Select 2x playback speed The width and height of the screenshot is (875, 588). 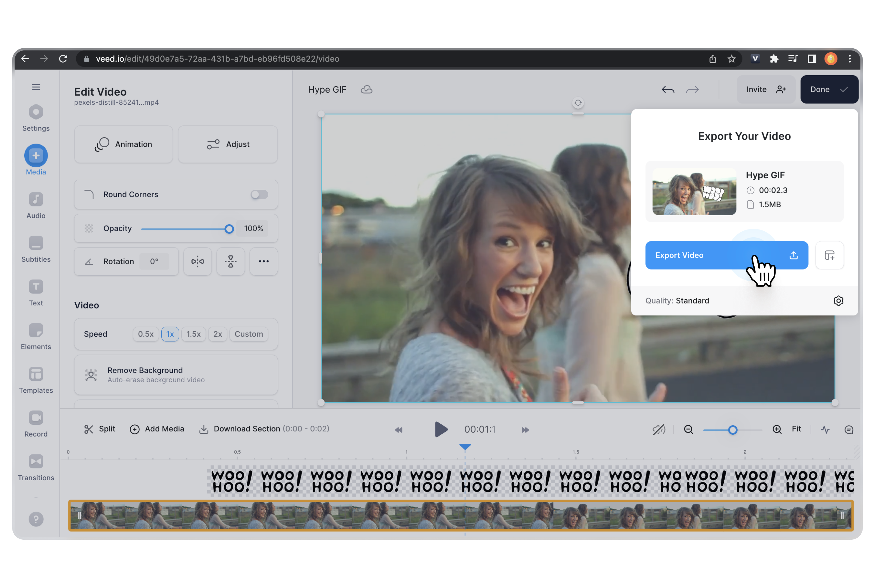click(x=218, y=334)
